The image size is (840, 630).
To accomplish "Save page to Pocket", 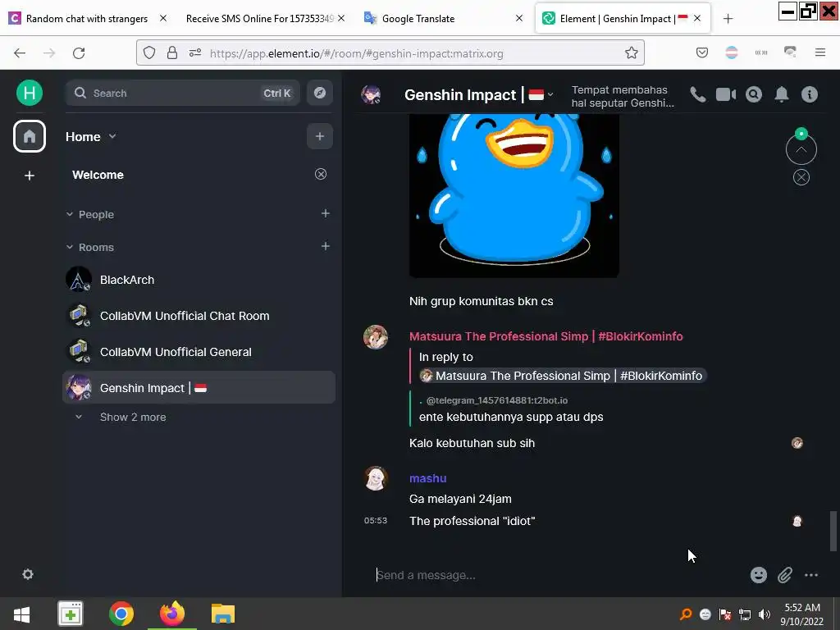I will [x=702, y=52].
